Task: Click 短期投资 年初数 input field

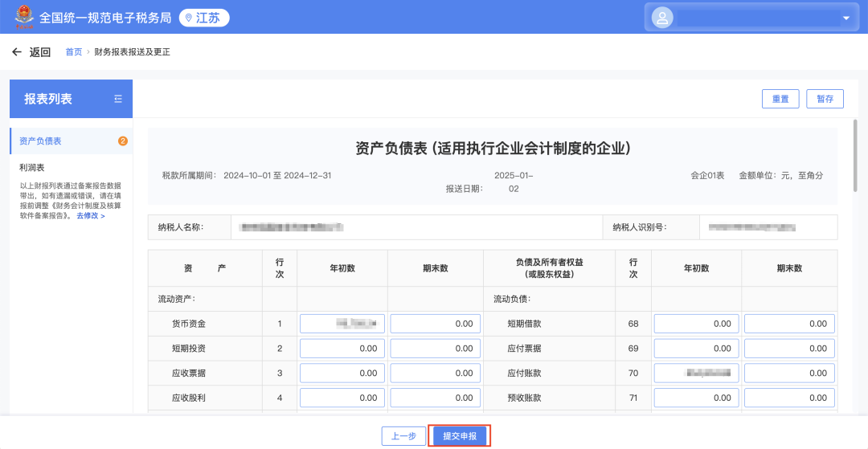Action: point(342,349)
